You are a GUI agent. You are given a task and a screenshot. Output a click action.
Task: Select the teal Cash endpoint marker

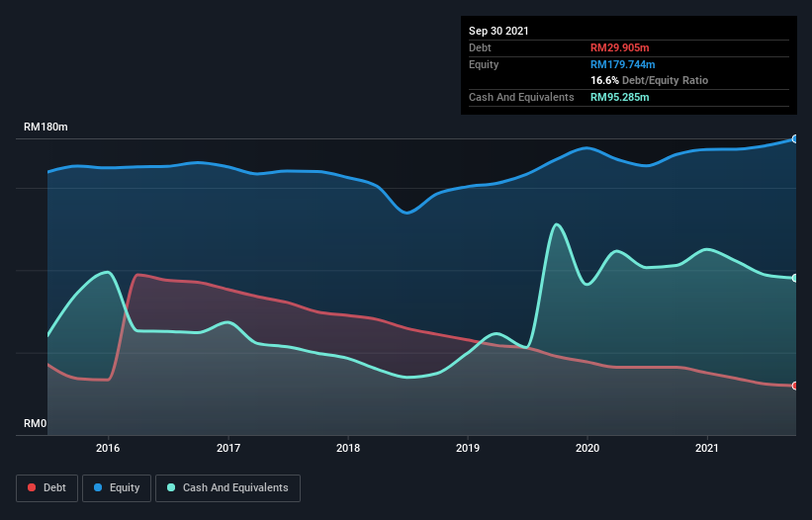[795, 279]
